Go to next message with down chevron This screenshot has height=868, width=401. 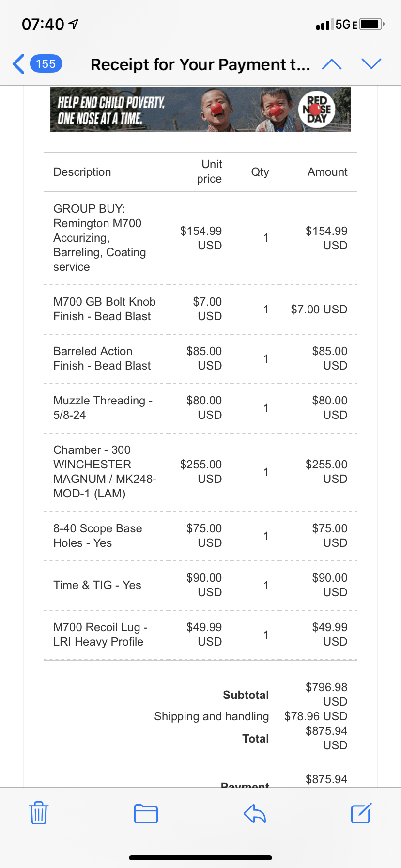tap(371, 64)
